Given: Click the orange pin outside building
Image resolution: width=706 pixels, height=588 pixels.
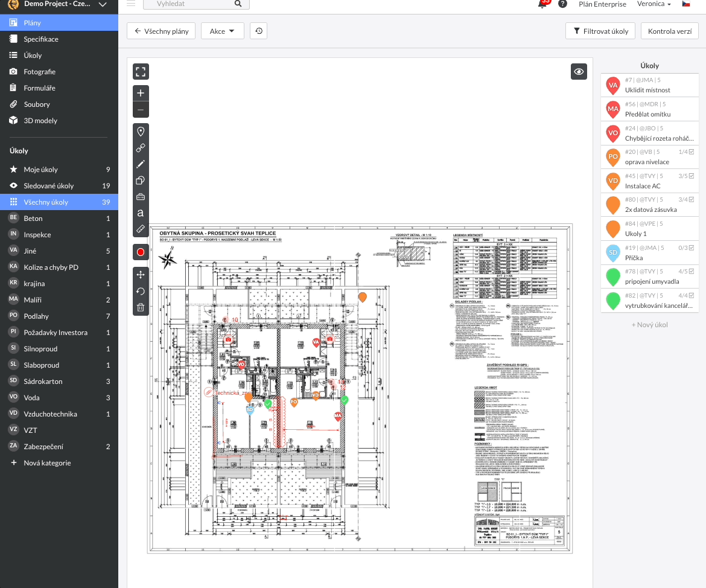Looking at the screenshot, I should (x=363, y=297).
